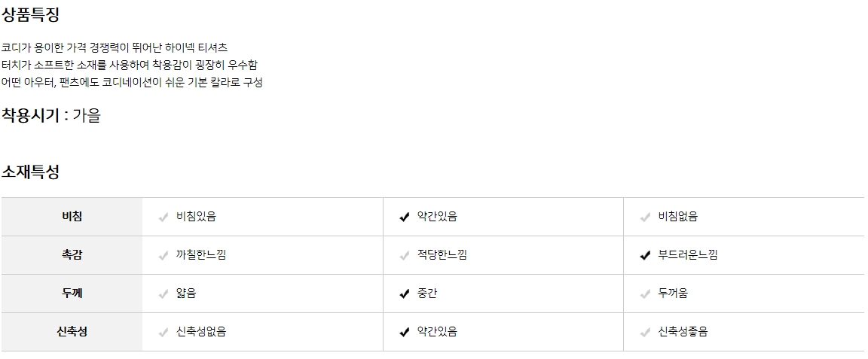Click the checkmark icon beside 두꺼움
Image resolution: width=868 pixels, height=359 pixels.
coord(645,294)
